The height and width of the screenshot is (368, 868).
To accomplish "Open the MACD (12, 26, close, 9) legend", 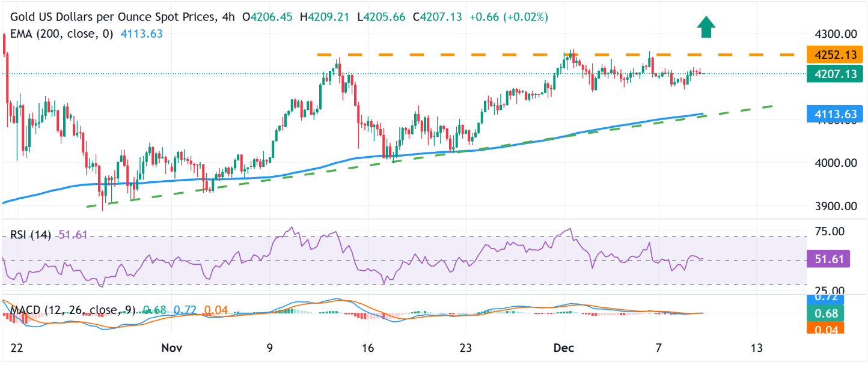I will click(x=72, y=310).
